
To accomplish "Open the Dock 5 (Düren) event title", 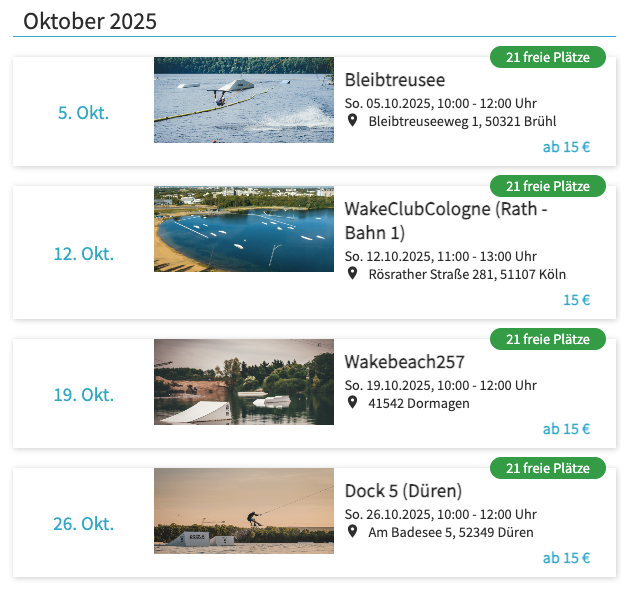I will point(403,491).
